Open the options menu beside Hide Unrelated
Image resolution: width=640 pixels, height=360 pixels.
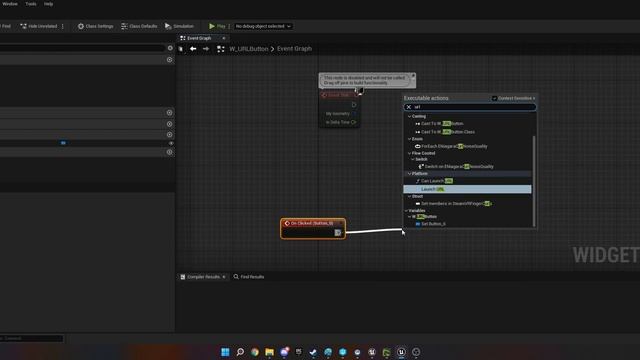click(x=62, y=26)
